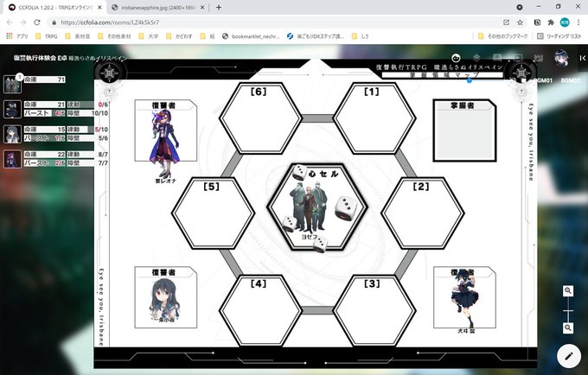Image resolution: width=588 pixels, height=375 pixels.
Task: Switch to the irisbanesapphire.jpg tab
Action: 158,8
